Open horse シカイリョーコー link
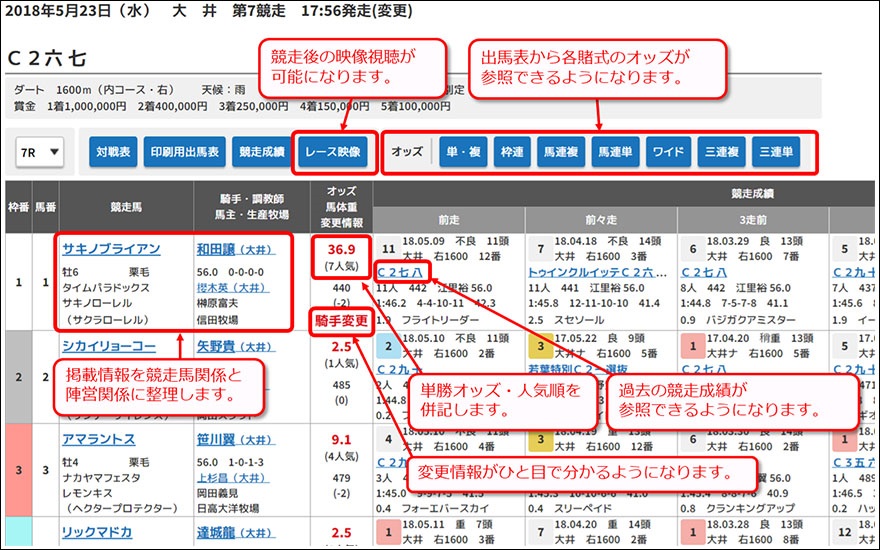The width and height of the screenshot is (880, 550). click(x=108, y=346)
